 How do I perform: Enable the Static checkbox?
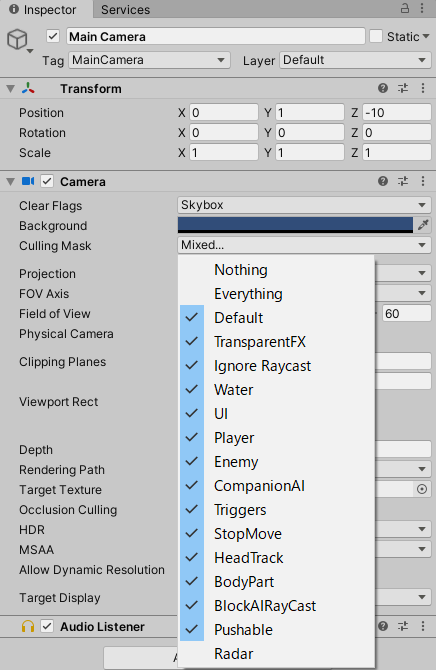click(376, 36)
